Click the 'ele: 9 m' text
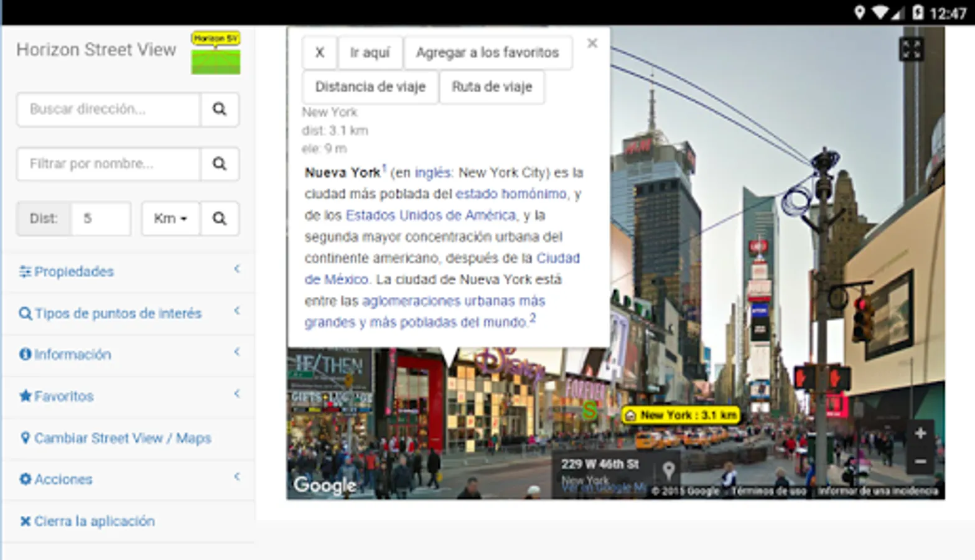975x560 pixels. 324,149
